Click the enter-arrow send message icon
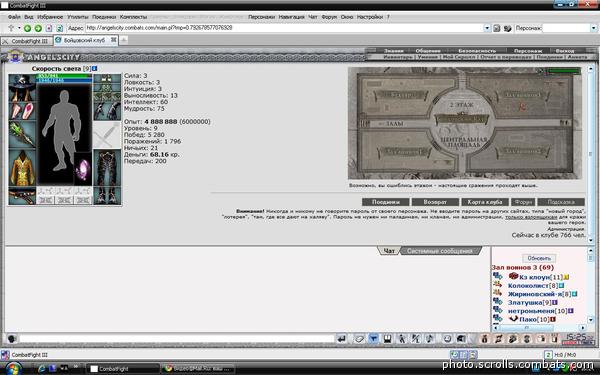This screenshot has height=375, width=600. (x=342, y=339)
